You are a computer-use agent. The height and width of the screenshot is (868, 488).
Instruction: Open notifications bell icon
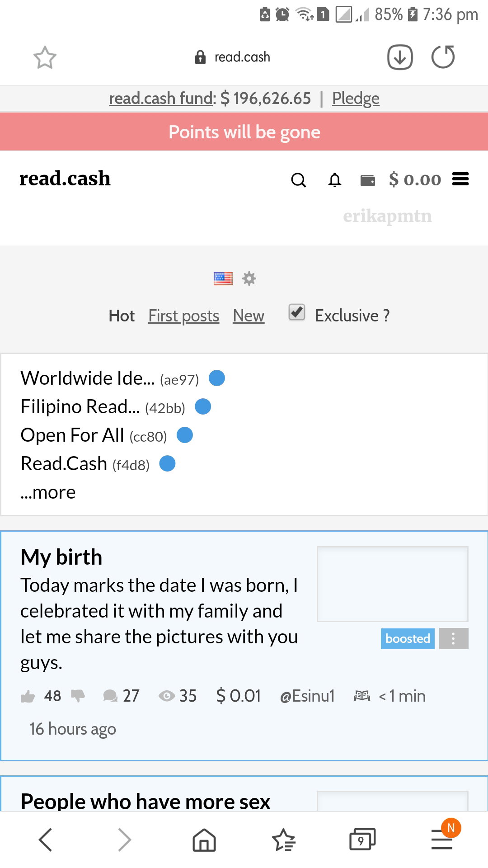(334, 180)
